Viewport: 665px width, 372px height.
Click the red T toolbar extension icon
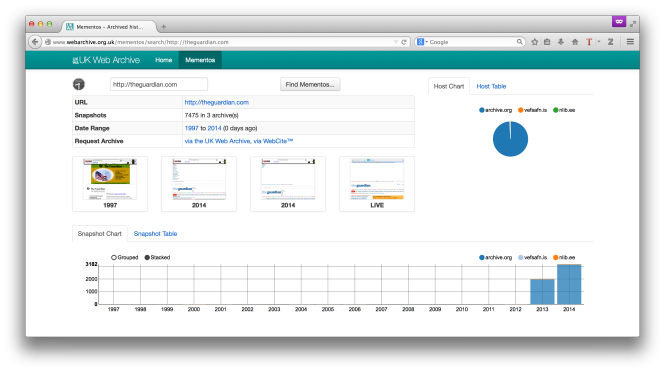pyautogui.click(x=589, y=42)
